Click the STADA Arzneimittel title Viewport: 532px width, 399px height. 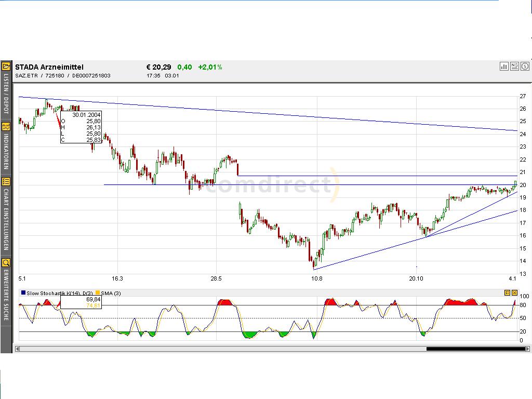(49, 67)
